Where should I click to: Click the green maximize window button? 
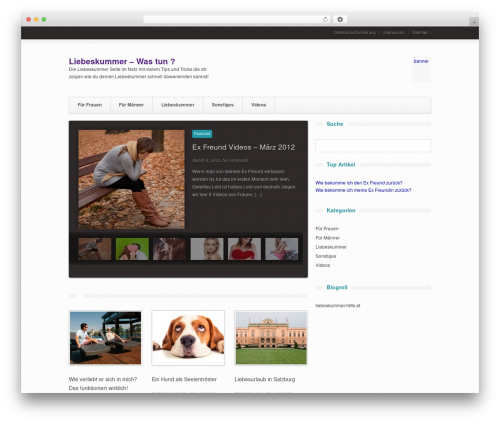point(44,19)
